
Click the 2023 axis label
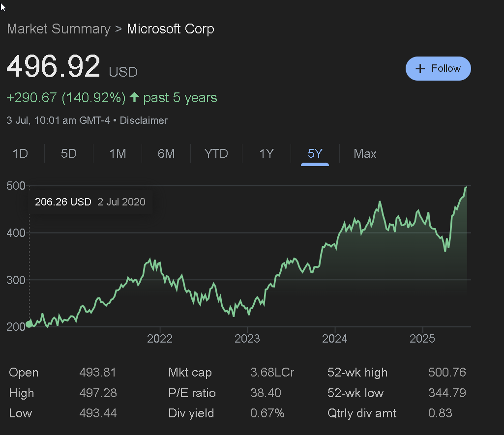pyautogui.click(x=247, y=339)
